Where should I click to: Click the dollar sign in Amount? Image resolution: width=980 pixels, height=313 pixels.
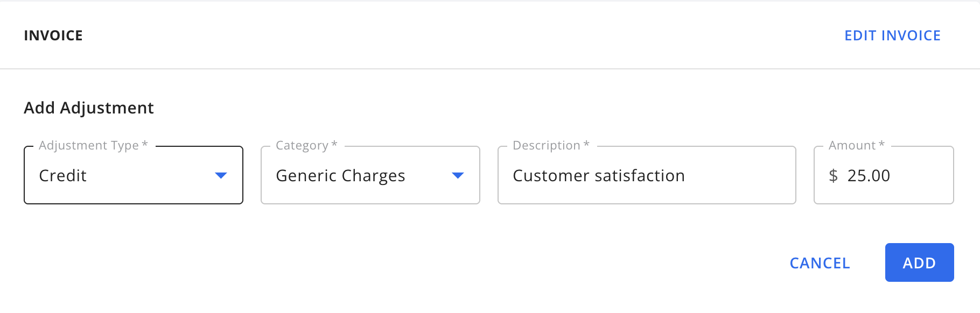point(833,176)
